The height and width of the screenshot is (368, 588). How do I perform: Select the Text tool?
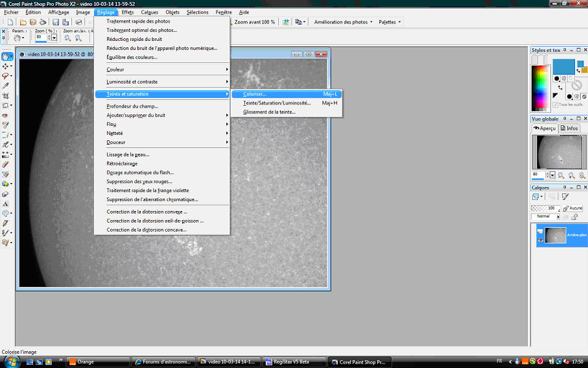pos(5,204)
